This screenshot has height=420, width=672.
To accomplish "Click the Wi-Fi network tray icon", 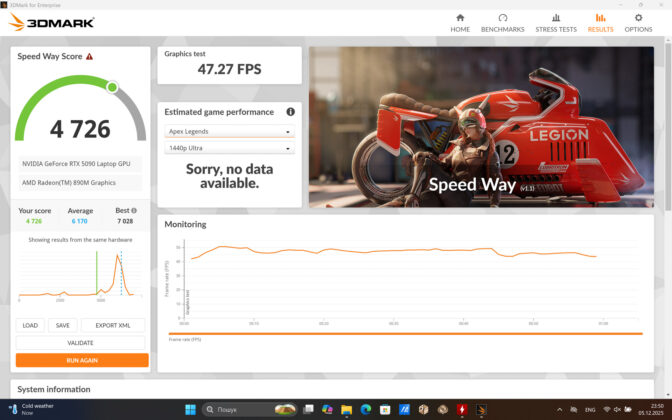I will tap(606, 410).
